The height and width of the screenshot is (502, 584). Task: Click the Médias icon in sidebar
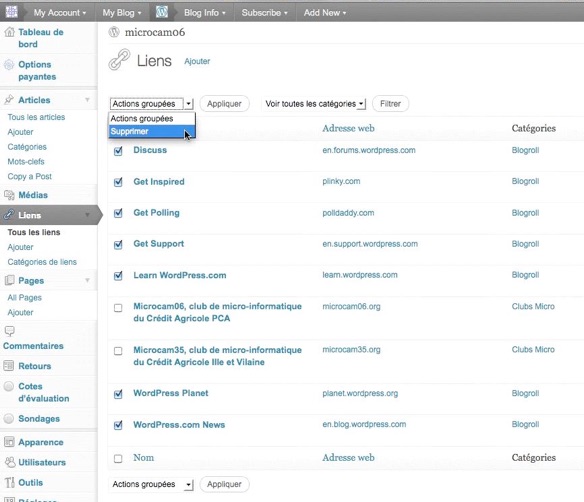tap(9, 195)
